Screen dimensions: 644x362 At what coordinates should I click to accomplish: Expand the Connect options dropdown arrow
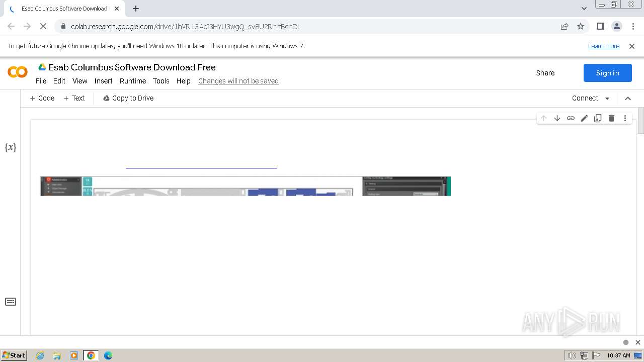[607, 99]
